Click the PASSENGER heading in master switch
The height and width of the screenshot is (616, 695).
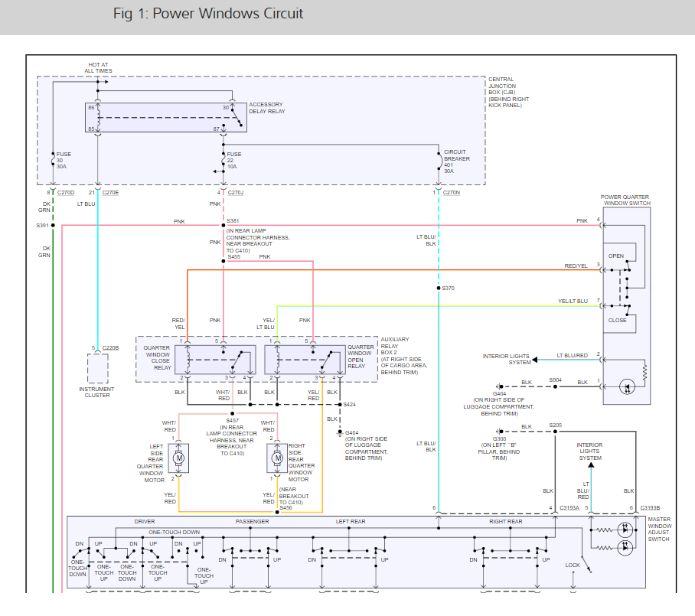pos(252,522)
